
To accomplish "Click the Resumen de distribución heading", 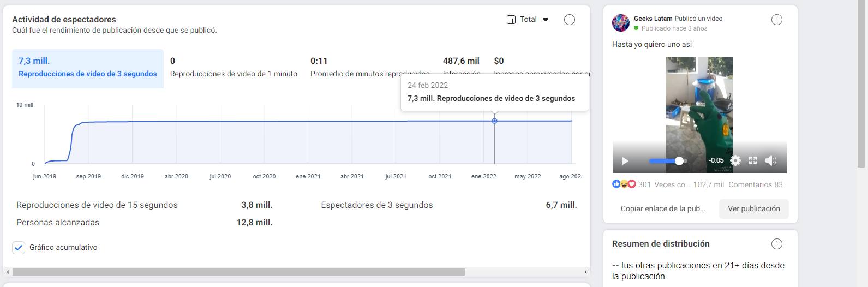I will 661,244.
